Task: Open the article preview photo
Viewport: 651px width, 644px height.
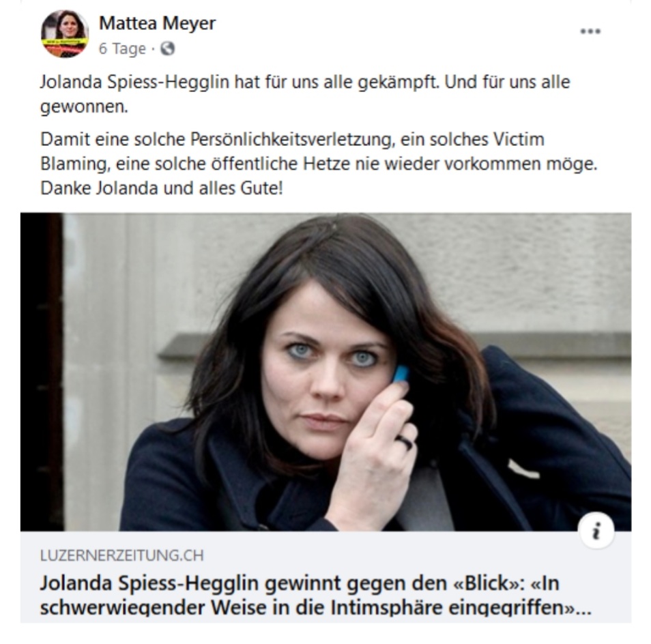Action: (326, 372)
